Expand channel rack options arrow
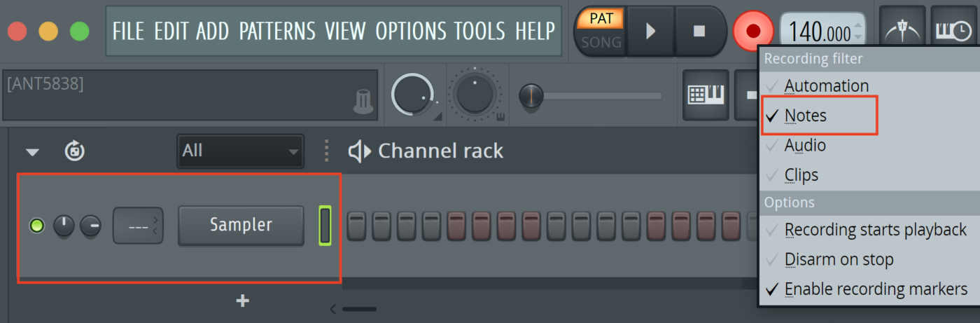 pos(33,151)
